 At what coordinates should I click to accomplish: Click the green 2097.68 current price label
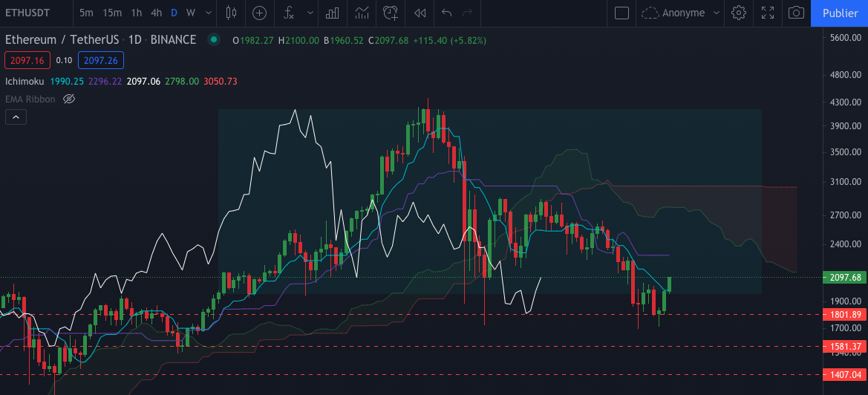(x=845, y=277)
